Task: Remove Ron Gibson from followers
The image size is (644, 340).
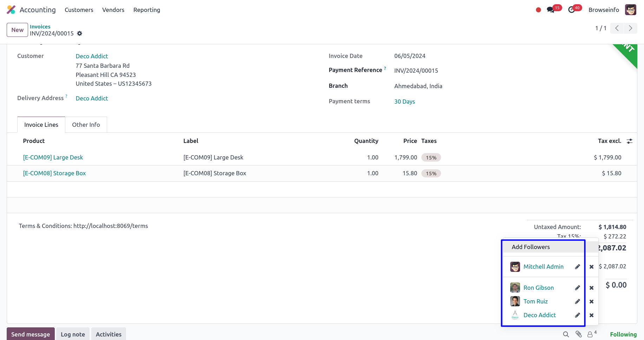Action: (591, 288)
